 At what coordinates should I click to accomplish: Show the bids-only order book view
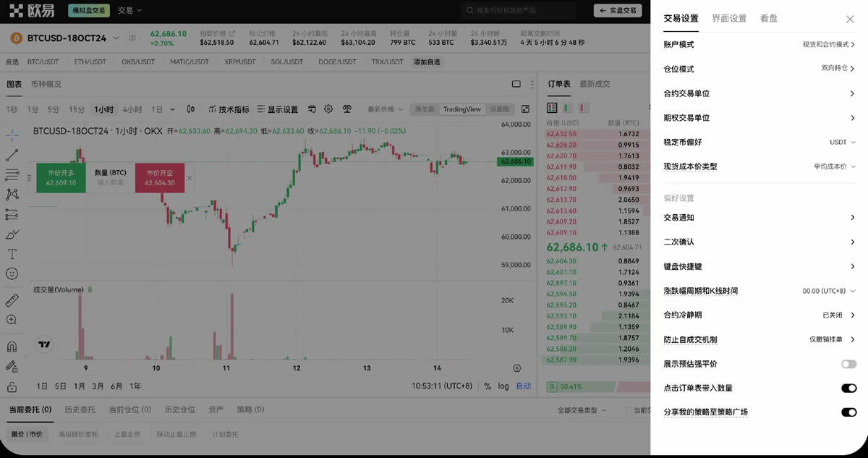(568, 108)
